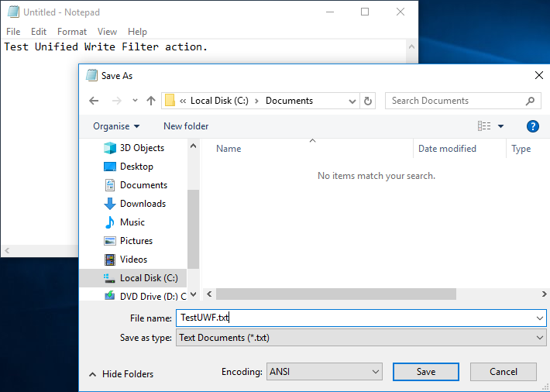Create a New folder
This screenshot has width=550, height=392.
pyautogui.click(x=186, y=126)
